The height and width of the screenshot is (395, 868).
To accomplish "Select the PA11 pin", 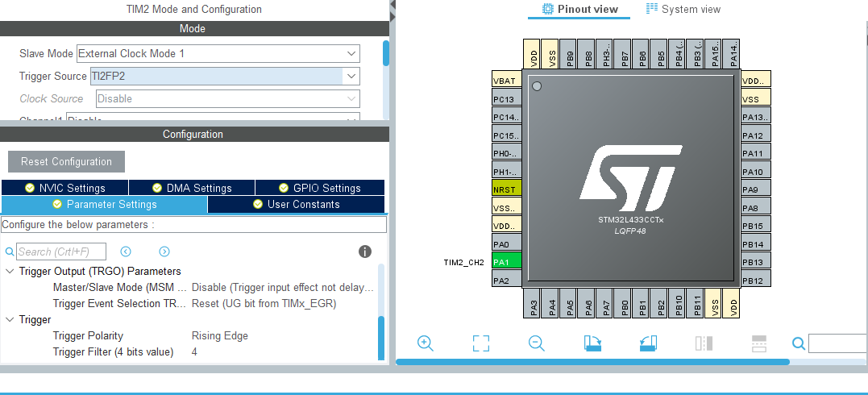I will tap(756, 153).
